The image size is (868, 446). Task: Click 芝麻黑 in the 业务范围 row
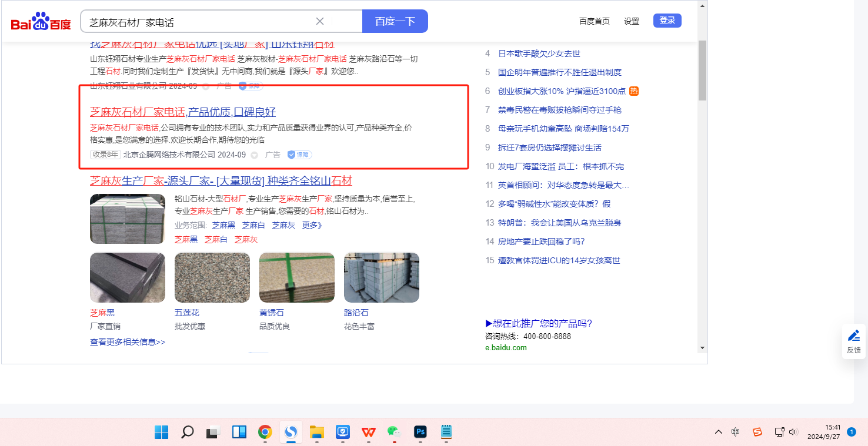(x=223, y=226)
